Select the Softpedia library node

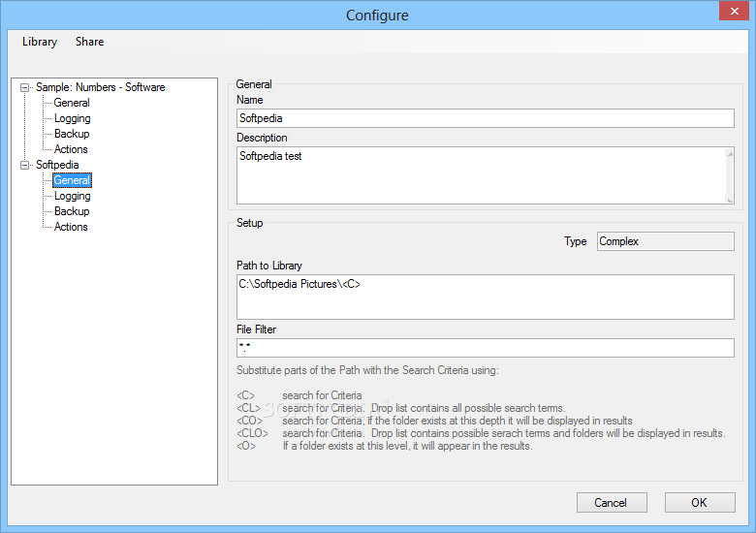click(57, 165)
